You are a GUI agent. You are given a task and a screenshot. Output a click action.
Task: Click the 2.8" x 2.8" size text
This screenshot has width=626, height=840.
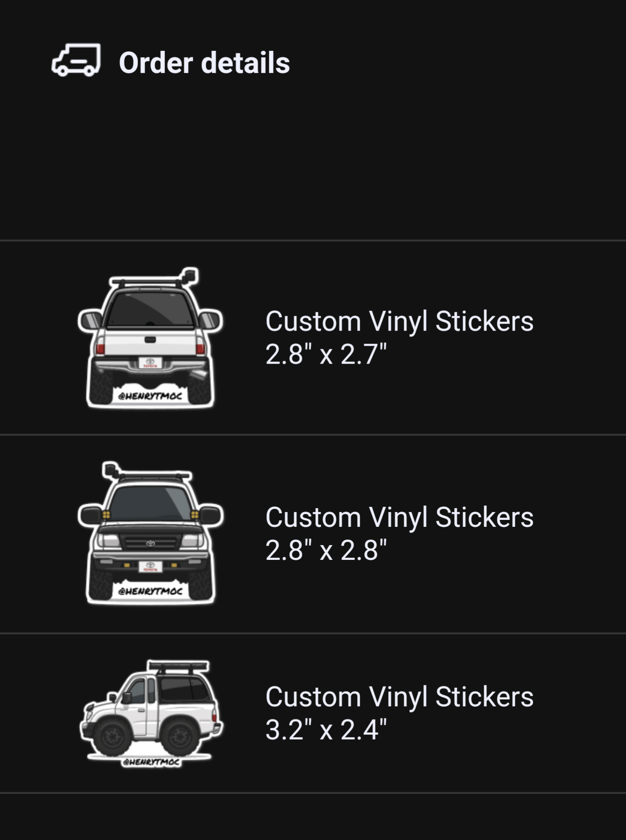(326, 550)
